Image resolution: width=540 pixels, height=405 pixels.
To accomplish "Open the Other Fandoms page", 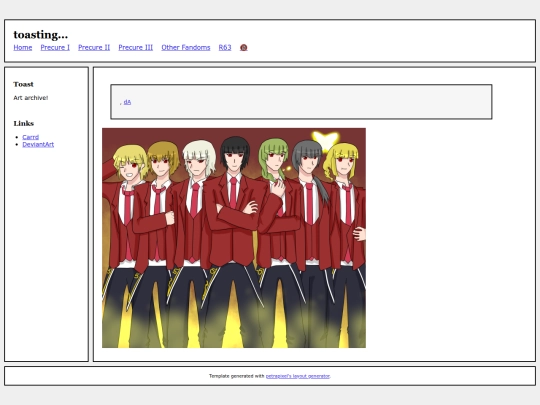I will coord(186,48).
